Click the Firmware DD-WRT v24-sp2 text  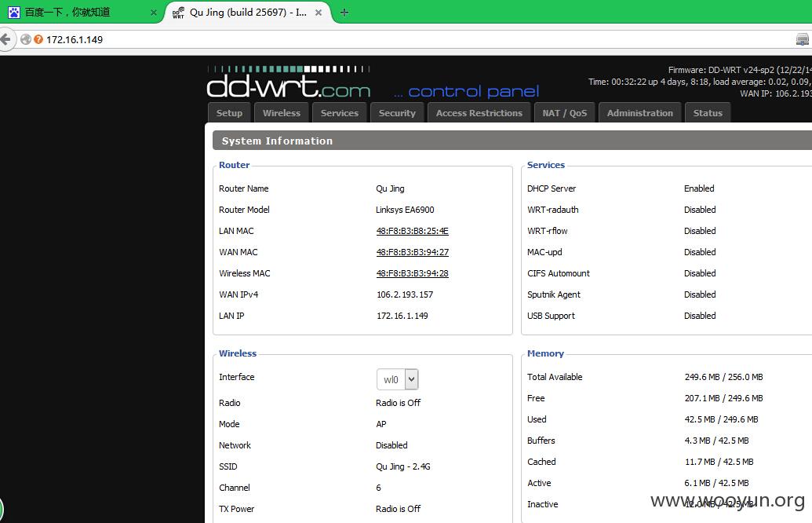tap(740, 70)
